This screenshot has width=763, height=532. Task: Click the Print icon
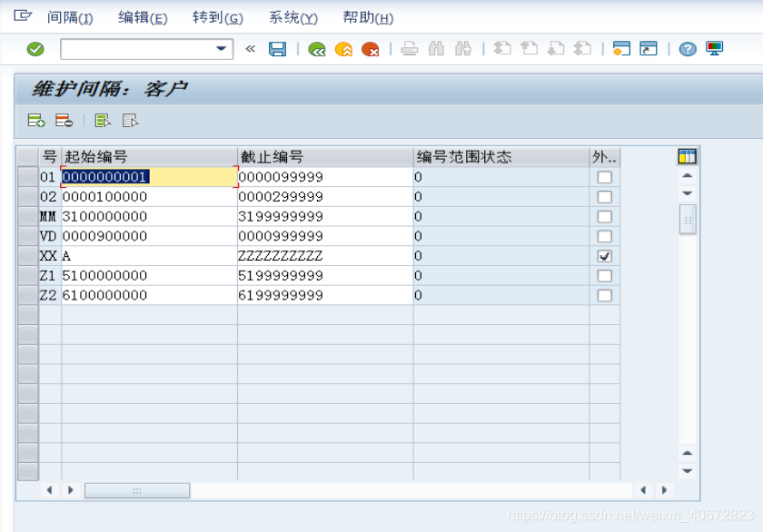click(410, 49)
